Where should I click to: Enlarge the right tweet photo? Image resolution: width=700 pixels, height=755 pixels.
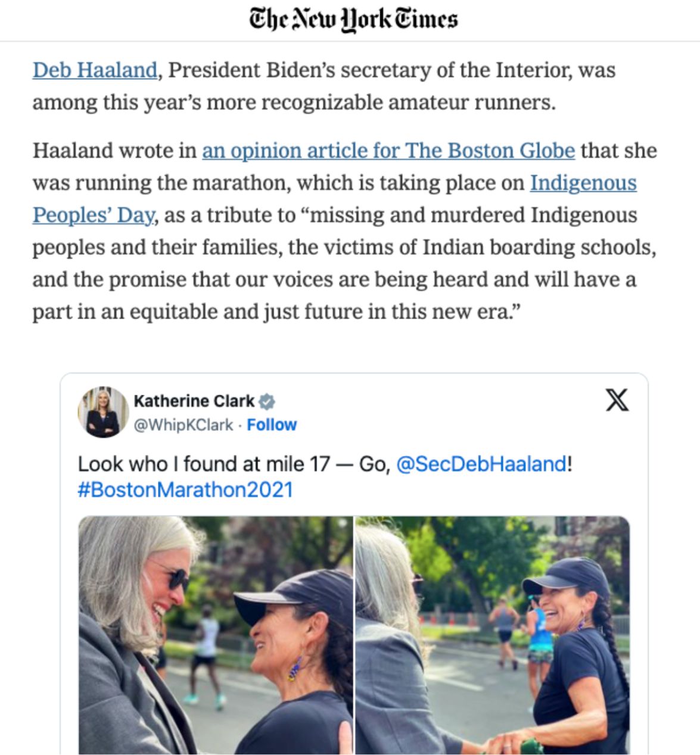[492, 635]
